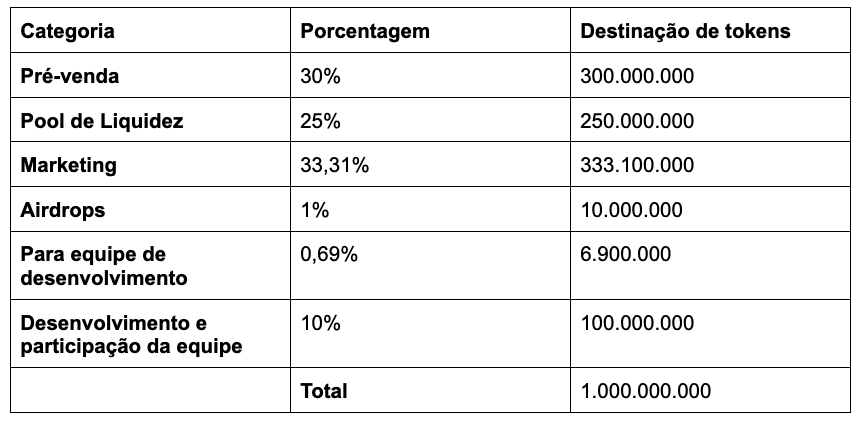Click the 33,31% percentage cell
This screenshot has height=423, width=861.
coord(430,164)
